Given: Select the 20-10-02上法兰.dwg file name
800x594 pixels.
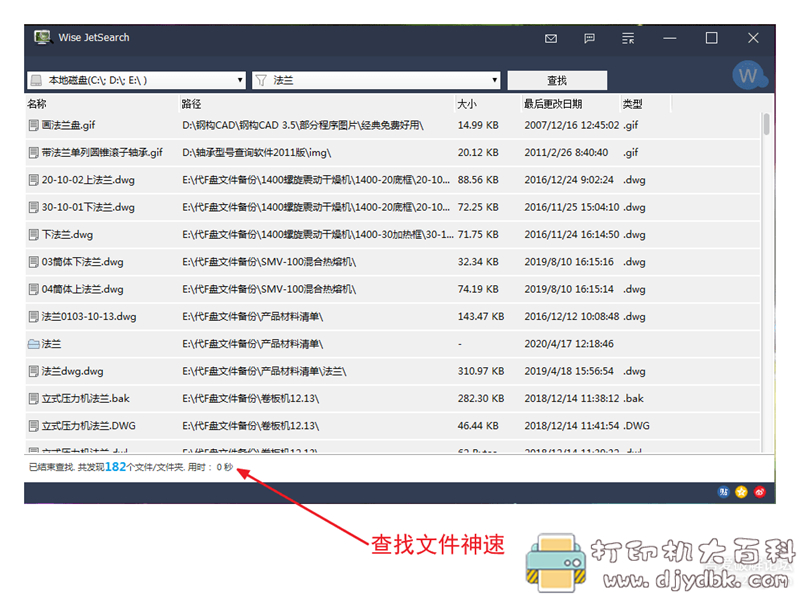Looking at the screenshot, I should point(88,180).
